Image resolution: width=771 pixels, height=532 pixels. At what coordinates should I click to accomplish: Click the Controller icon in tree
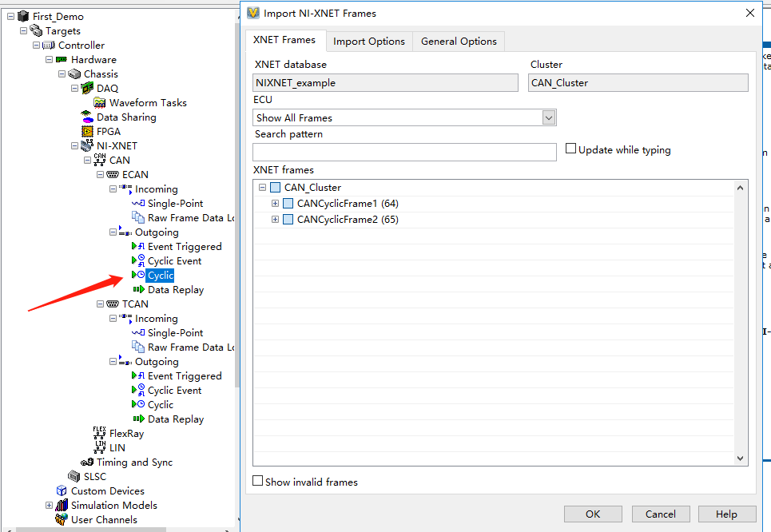click(49, 46)
